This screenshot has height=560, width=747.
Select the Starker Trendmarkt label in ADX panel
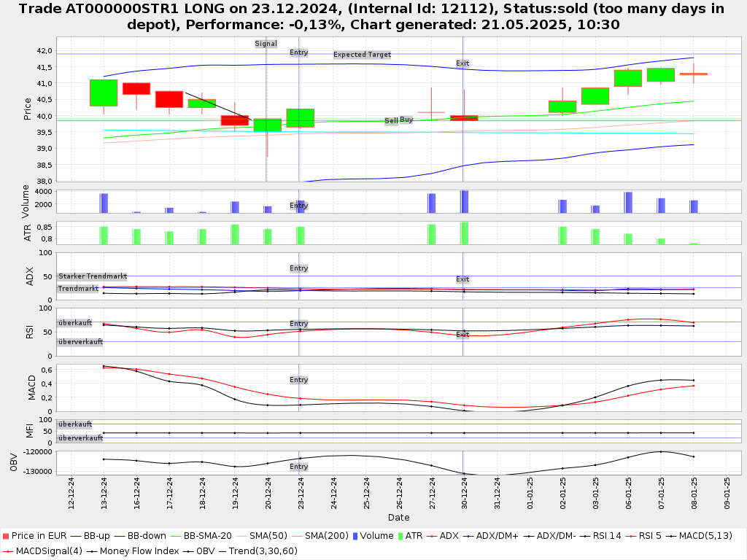(93, 276)
